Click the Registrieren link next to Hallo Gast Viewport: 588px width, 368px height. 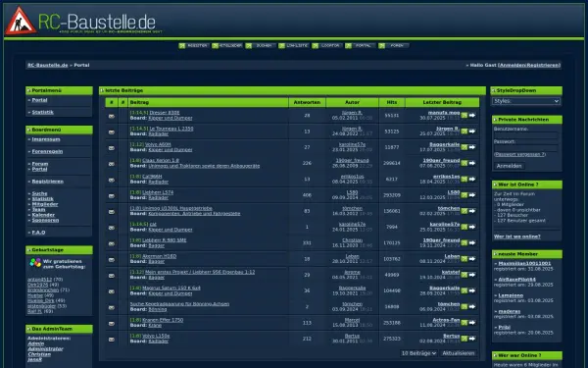(x=543, y=65)
